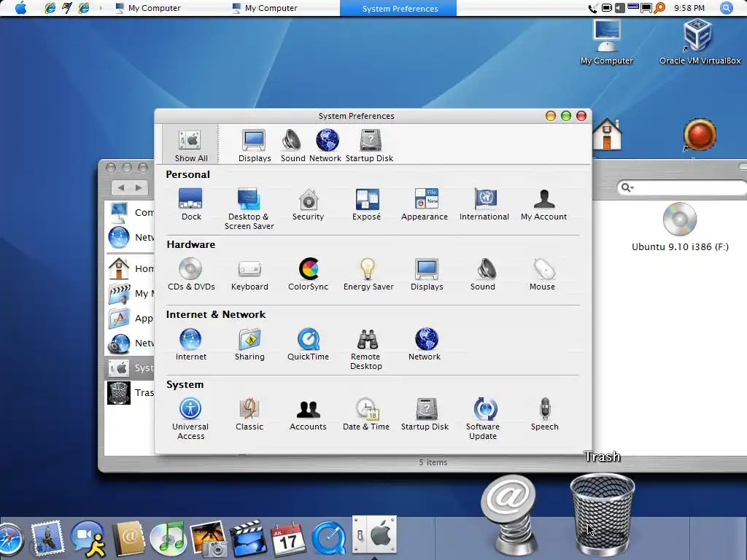
Task: Open the Date & Time preference pane
Action: click(366, 414)
